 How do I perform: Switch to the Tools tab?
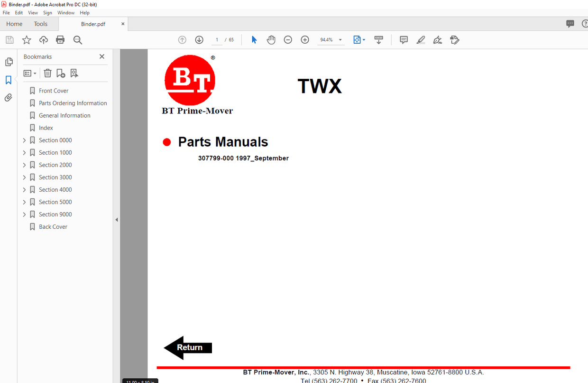[x=40, y=24]
